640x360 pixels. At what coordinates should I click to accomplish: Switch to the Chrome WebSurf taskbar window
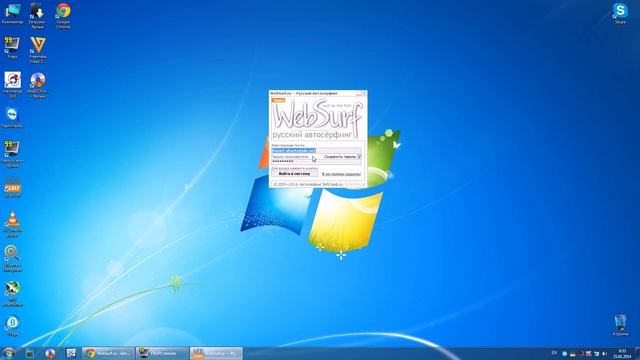click(108, 353)
